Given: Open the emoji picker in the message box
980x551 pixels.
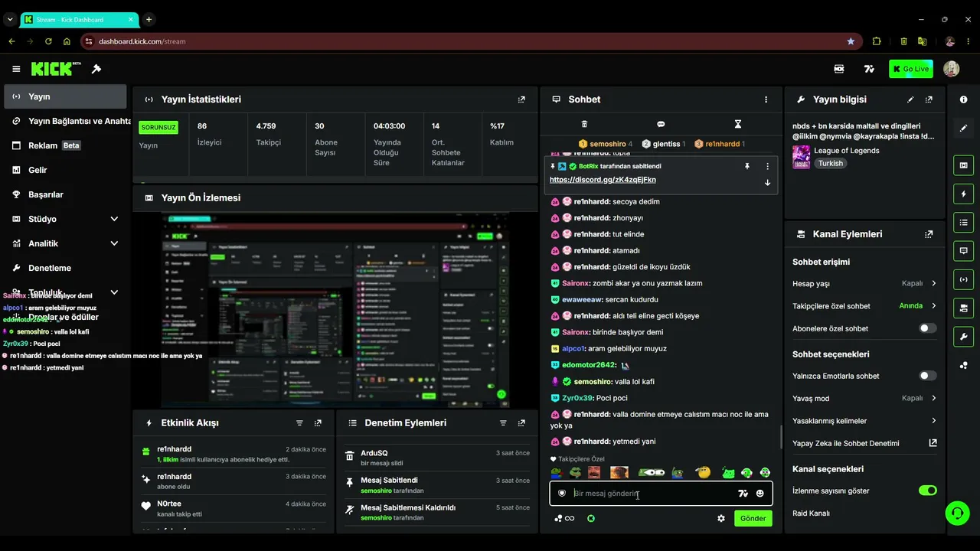Looking at the screenshot, I should tap(759, 494).
